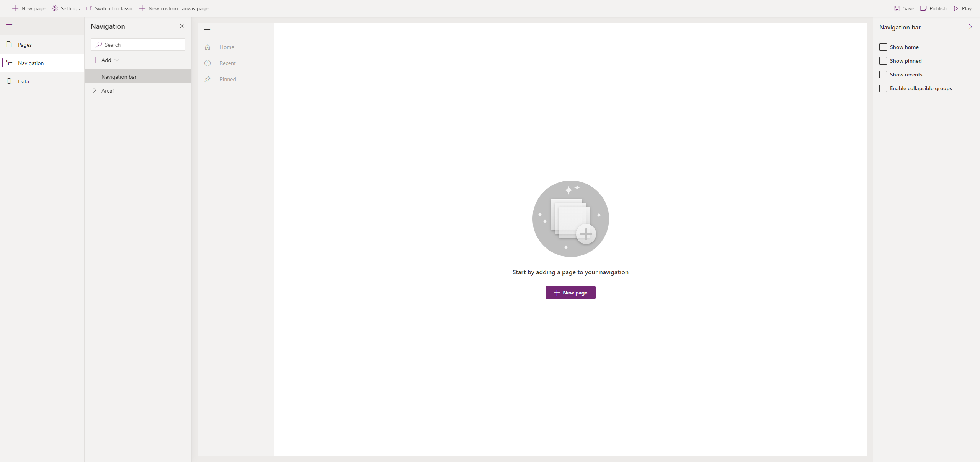Click the New page button in canvas
Screen dimensions: 980x462
[570, 292]
